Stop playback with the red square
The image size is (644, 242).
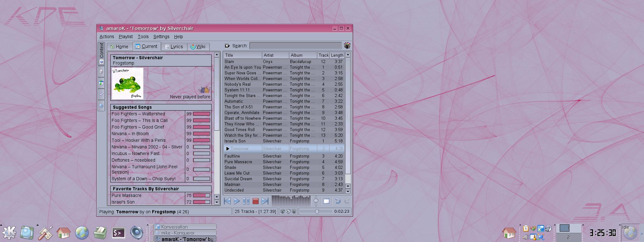tap(256, 201)
